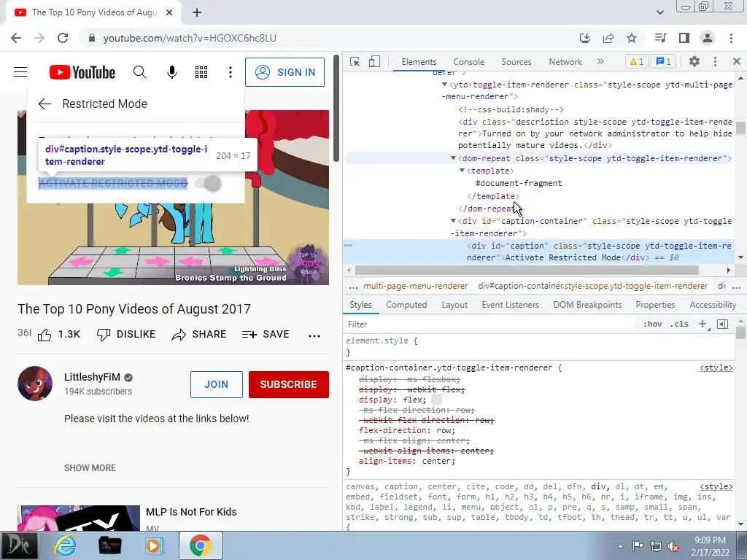Open DevTools settings gear
This screenshot has width=747, height=560.
click(694, 61)
